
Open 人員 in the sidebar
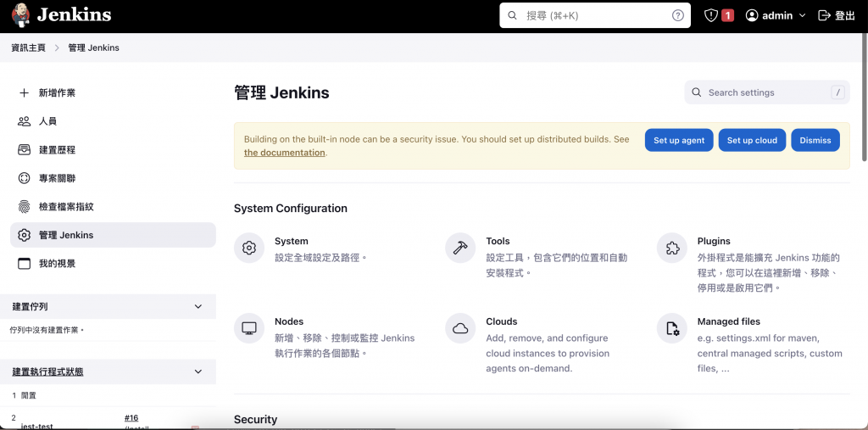click(x=113, y=120)
